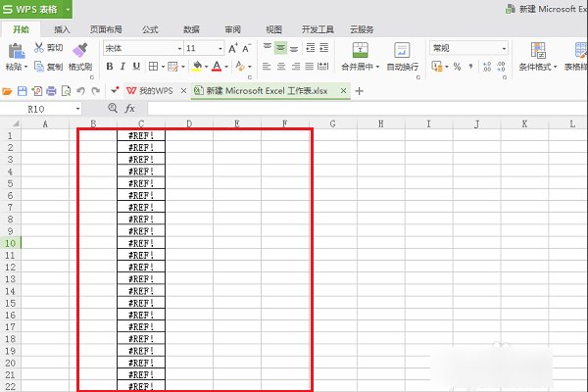Screen dimensions: 588x392
Task: Toggle Bold formatting
Action: (110, 67)
